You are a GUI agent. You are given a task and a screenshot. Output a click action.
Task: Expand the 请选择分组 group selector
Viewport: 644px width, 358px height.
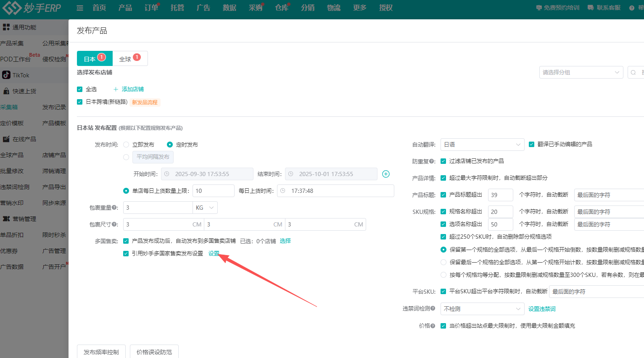coord(581,72)
